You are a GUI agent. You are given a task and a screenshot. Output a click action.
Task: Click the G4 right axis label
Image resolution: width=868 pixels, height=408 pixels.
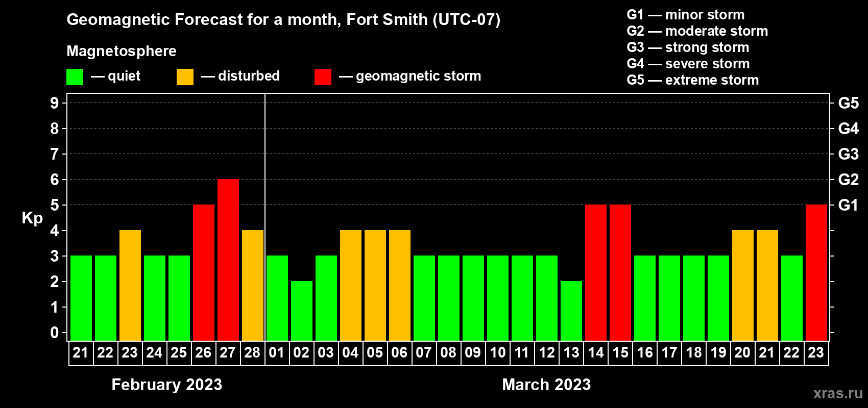(x=849, y=129)
